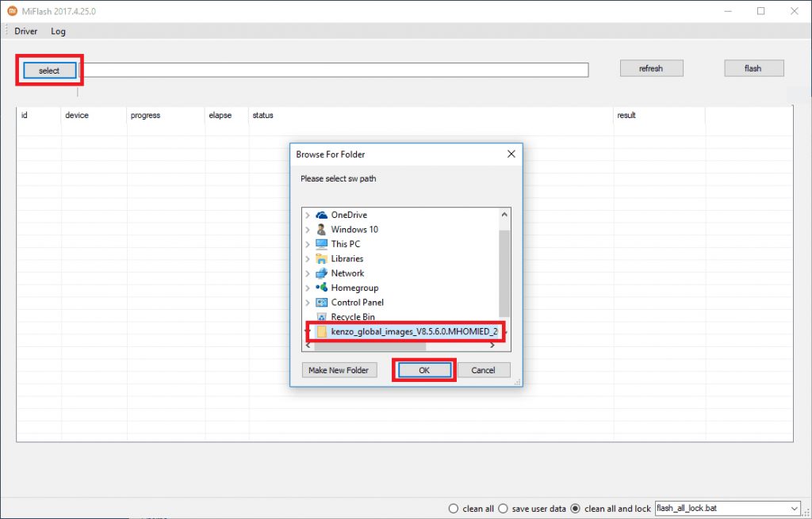Screen dimensions: 812x519
Task: Open the Log menu
Action: (x=58, y=31)
